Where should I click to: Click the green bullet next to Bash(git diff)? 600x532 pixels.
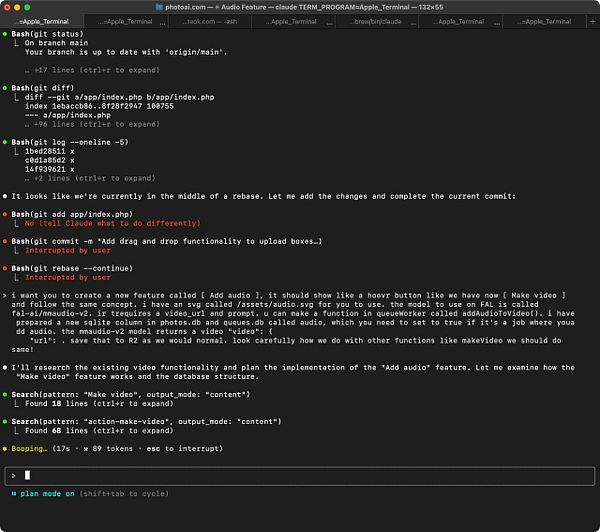[5, 88]
